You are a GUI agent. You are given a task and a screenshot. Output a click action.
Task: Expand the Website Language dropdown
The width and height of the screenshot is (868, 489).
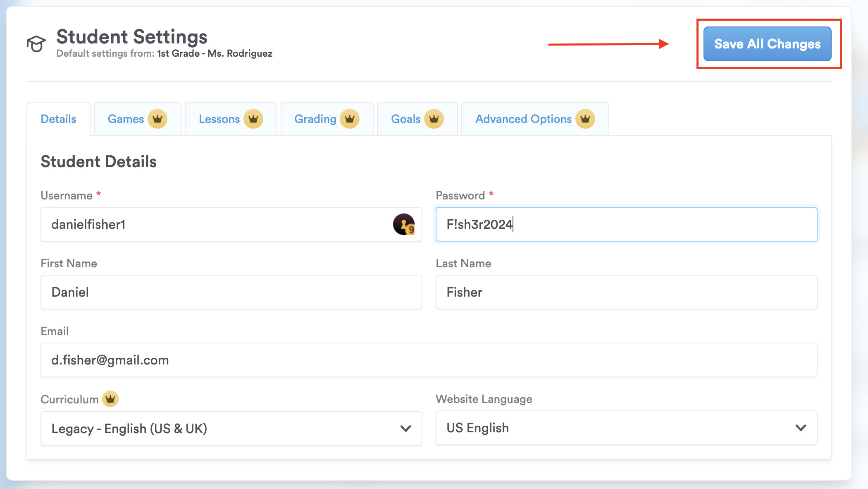626,428
